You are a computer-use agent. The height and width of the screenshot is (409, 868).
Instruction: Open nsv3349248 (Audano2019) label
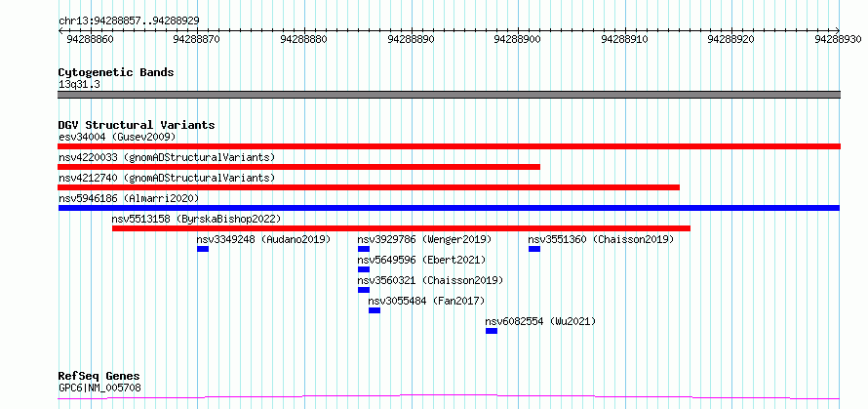263,239
